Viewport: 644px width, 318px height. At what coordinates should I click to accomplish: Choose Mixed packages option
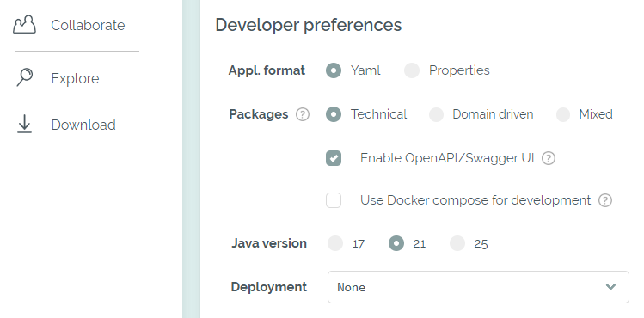tap(563, 114)
